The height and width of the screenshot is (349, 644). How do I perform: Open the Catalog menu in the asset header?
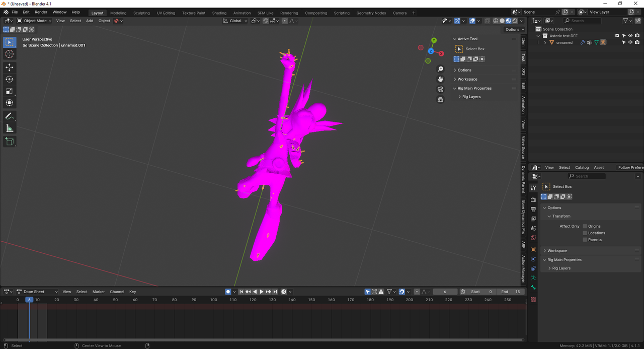point(582,167)
